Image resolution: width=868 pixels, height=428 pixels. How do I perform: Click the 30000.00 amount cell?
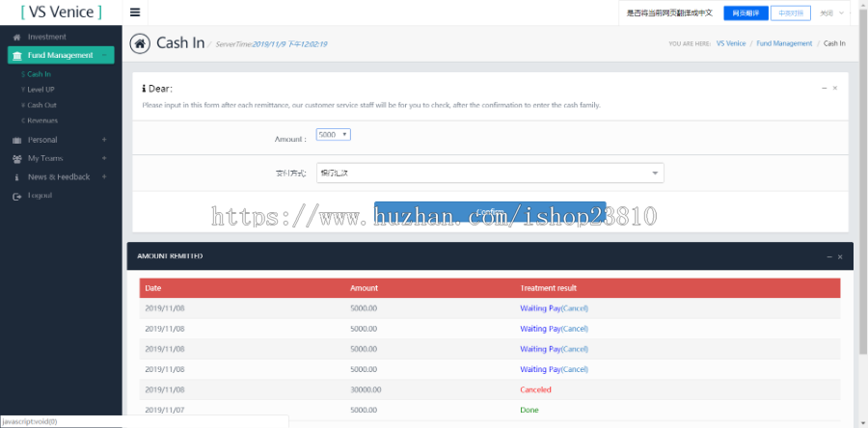pyautogui.click(x=366, y=389)
